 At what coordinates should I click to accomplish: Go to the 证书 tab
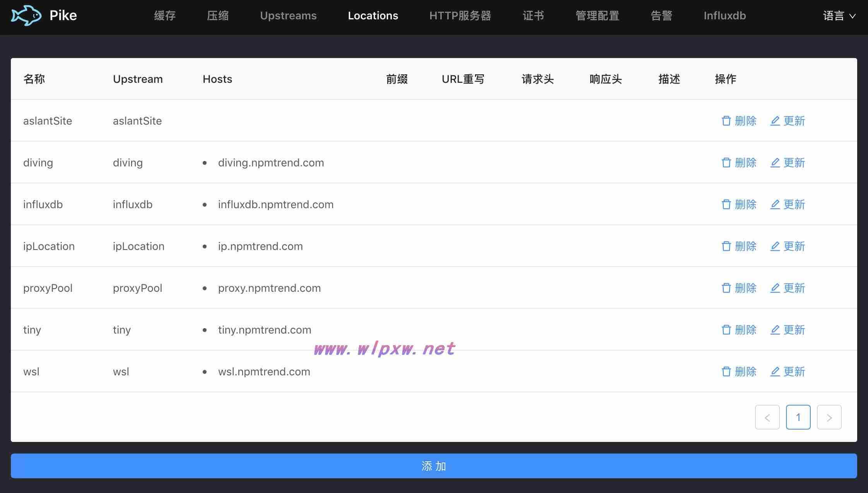coord(533,15)
